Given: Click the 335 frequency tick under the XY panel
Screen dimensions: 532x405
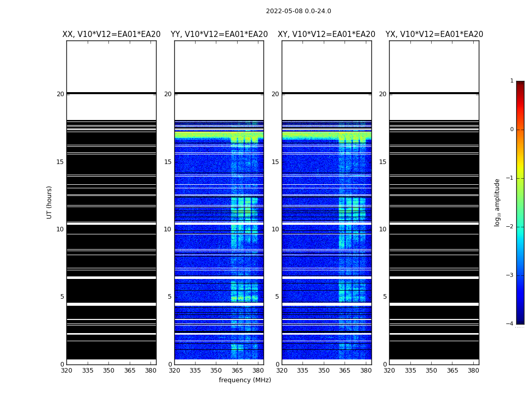Looking at the screenshot, I should (x=302, y=371).
